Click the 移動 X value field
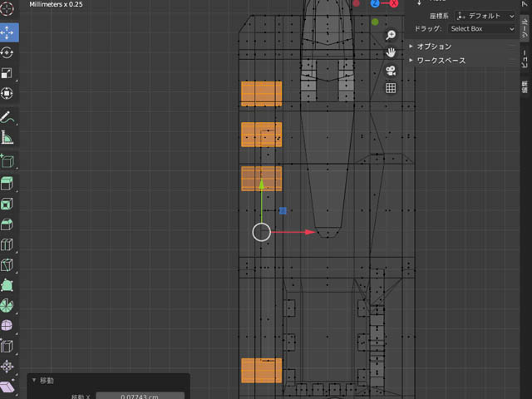This screenshot has width=532, height=399. [140, 396]
